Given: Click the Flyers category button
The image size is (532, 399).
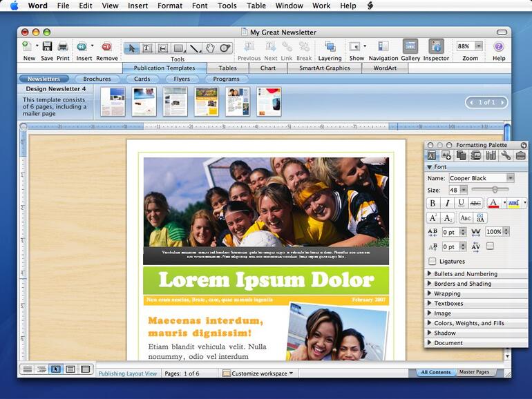Looking at the screenshot, I should coord(182,79).
